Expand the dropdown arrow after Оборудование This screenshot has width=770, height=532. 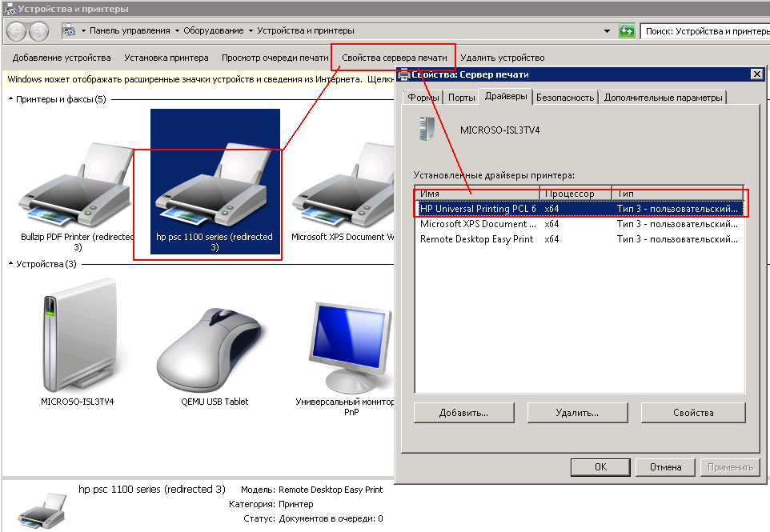pos(251,31)
